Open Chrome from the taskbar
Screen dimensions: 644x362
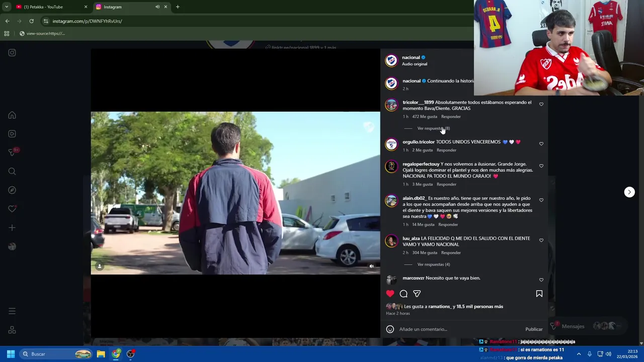coord(116,354)
